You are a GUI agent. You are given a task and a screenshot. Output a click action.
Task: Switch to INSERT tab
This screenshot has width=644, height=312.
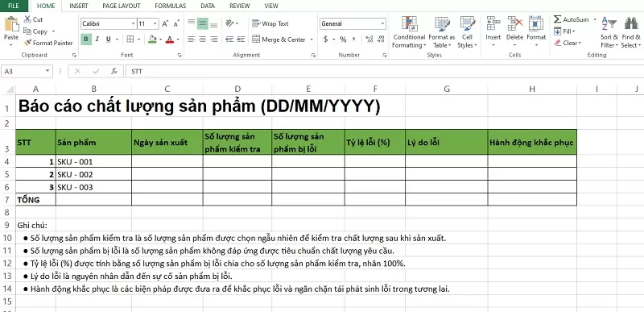(78, 6)
